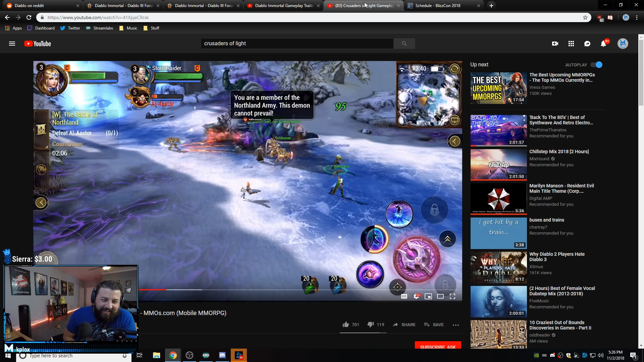Screen dimensions: 644x362
Task: Open the create video camera icon
Action: [555, 44]
